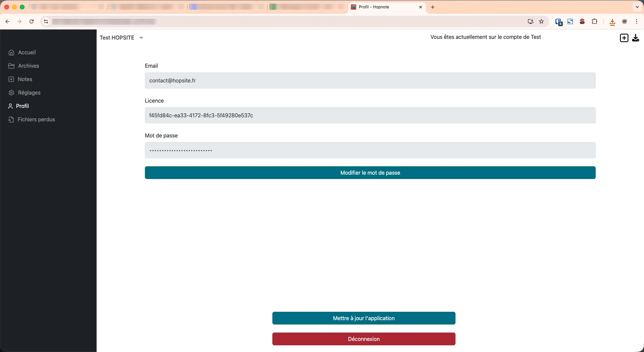Expand the browser tab list chevron
644x352 pixels.
point(637,7)
